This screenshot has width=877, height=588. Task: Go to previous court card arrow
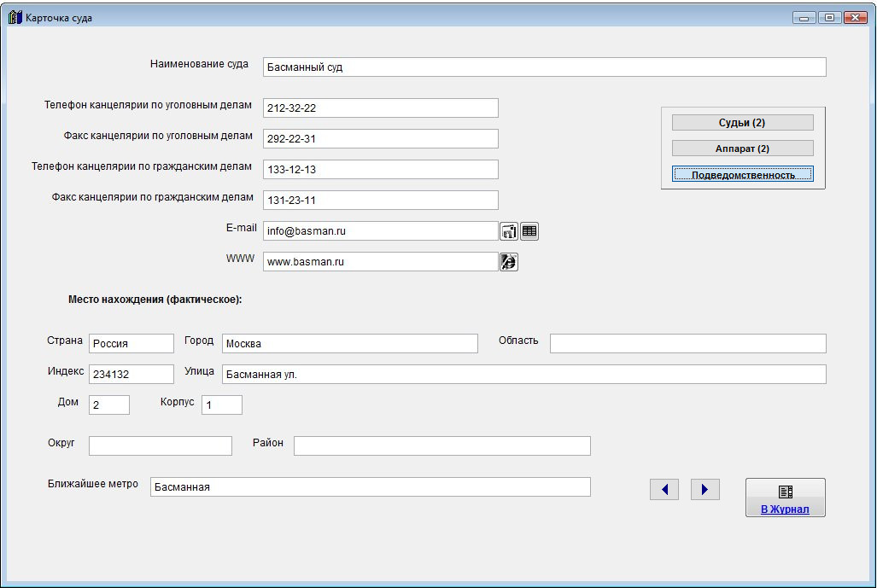tap(664, 490)
